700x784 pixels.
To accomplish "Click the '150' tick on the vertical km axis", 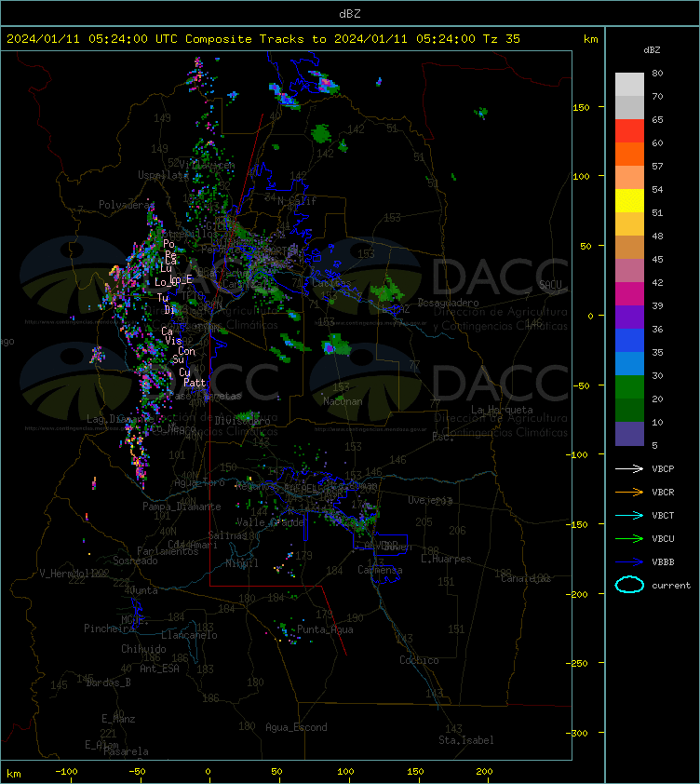I will [581, 107].
